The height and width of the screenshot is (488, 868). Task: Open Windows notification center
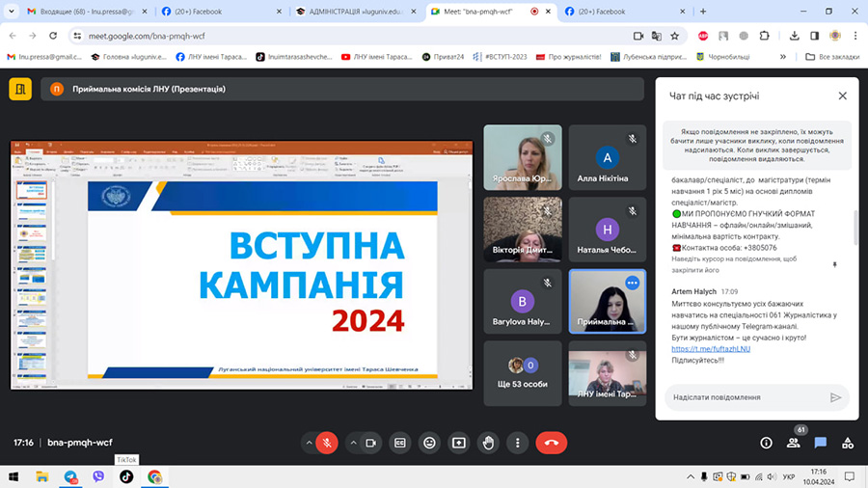pyautogui.click(x=849, y=476)
